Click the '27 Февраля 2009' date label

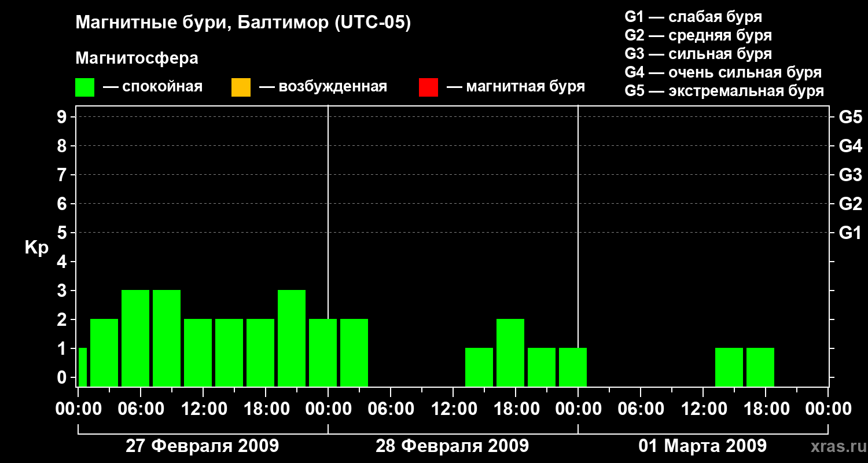pos(202,446)
